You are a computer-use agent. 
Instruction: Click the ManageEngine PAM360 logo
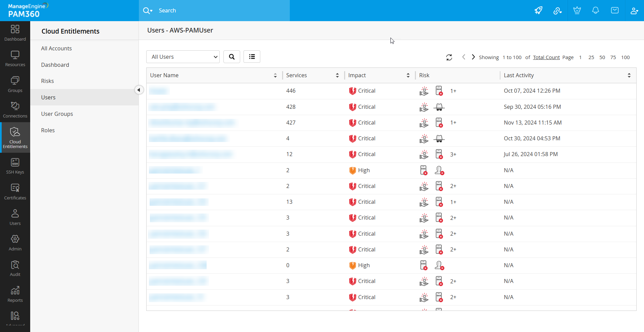coord(28,10)
